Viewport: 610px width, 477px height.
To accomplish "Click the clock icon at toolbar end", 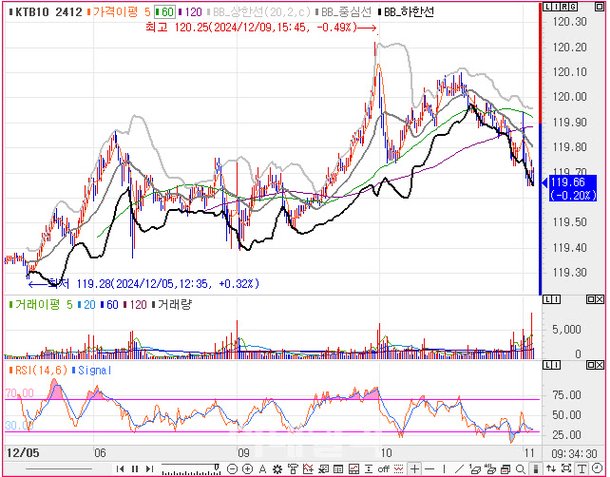I will point(597,469).
